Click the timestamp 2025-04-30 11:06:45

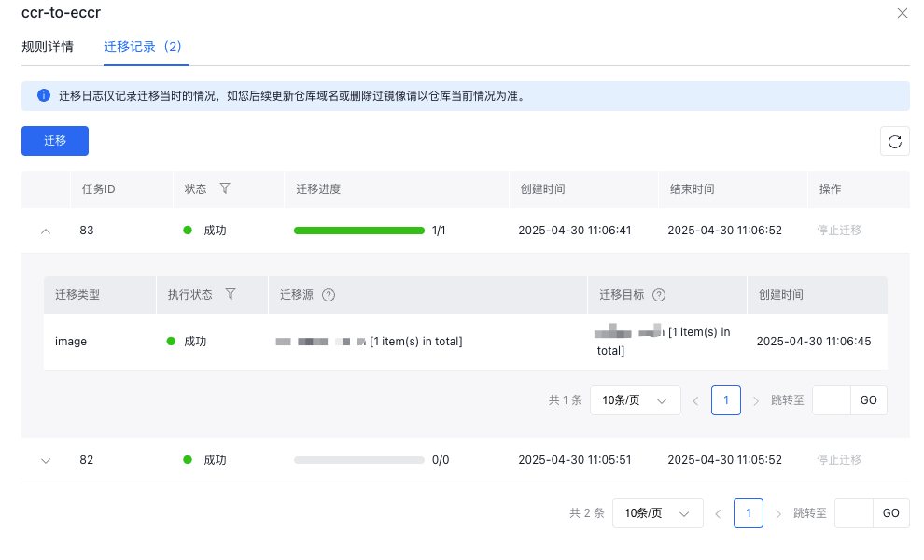point(814,342)
